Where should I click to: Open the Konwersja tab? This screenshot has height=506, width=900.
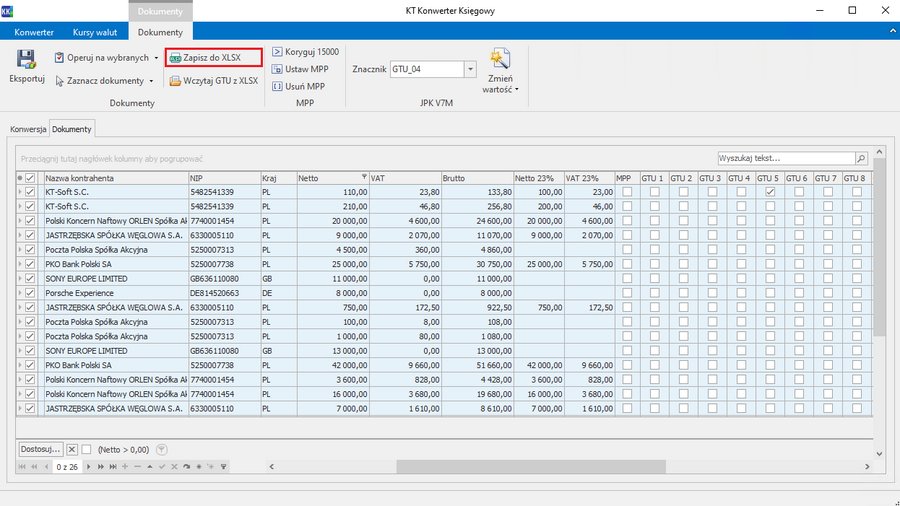tap(28, 129)
